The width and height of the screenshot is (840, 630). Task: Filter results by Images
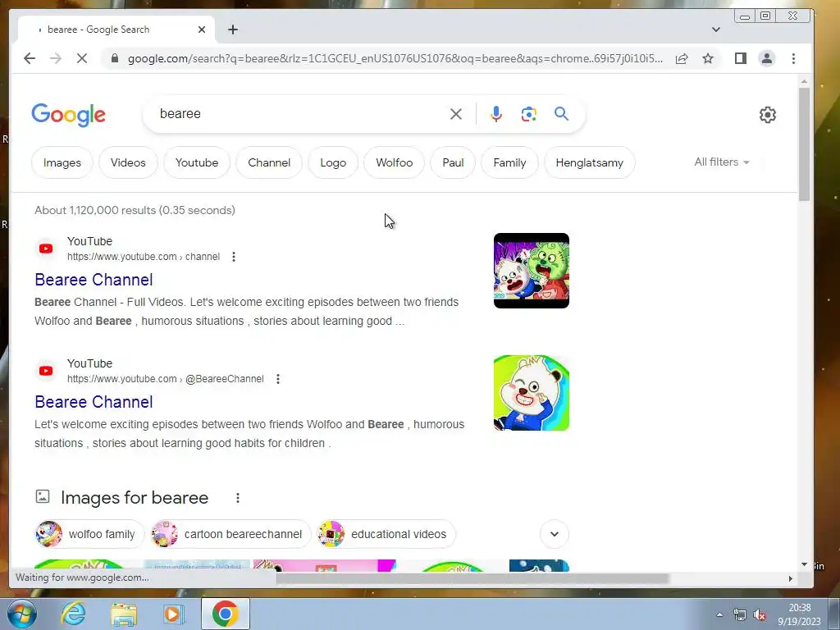point(62,162)
